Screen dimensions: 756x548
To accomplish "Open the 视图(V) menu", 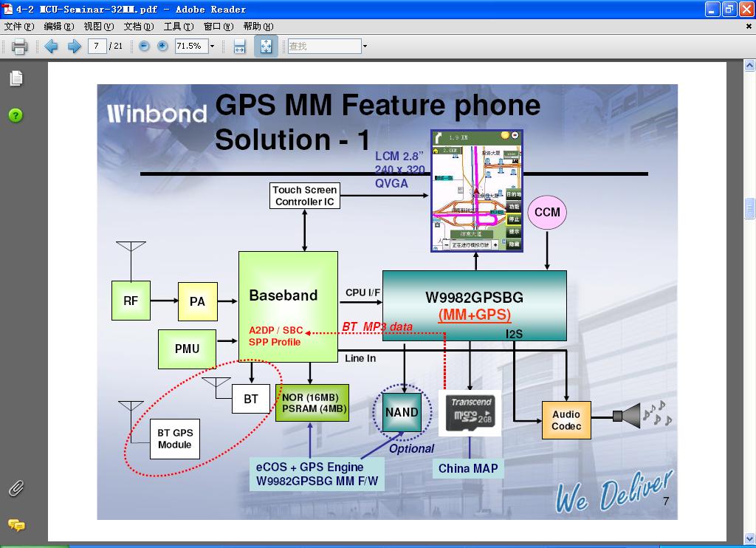I will tap(99, 27).
